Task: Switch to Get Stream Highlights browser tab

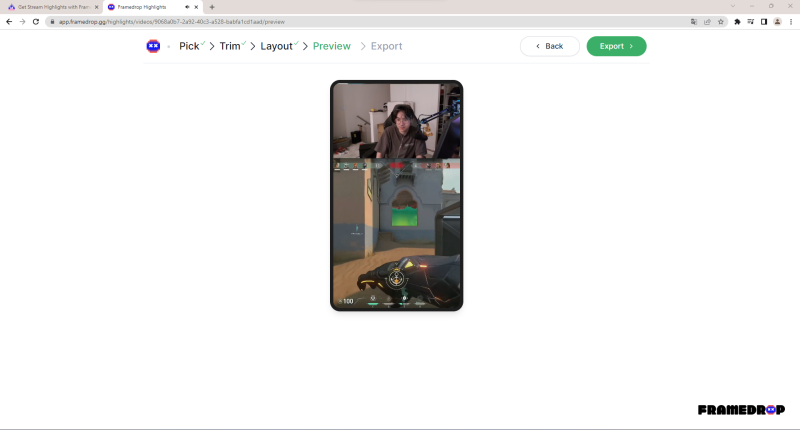Action: (53, 7)
